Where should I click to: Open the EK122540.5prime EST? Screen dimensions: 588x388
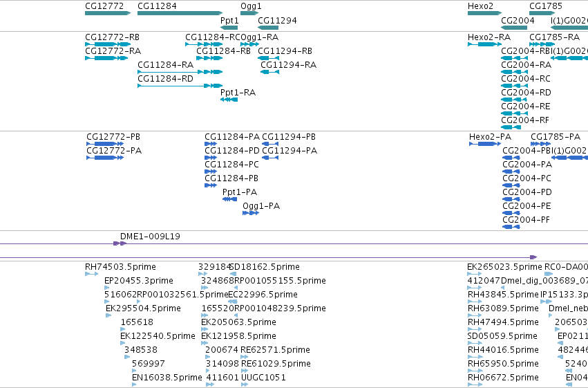[122, 343]
